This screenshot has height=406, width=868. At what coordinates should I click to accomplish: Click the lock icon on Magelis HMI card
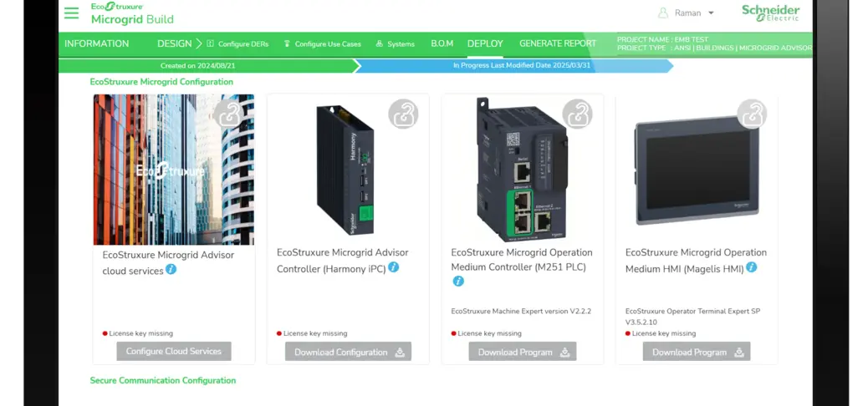click(x=752, y=114)
